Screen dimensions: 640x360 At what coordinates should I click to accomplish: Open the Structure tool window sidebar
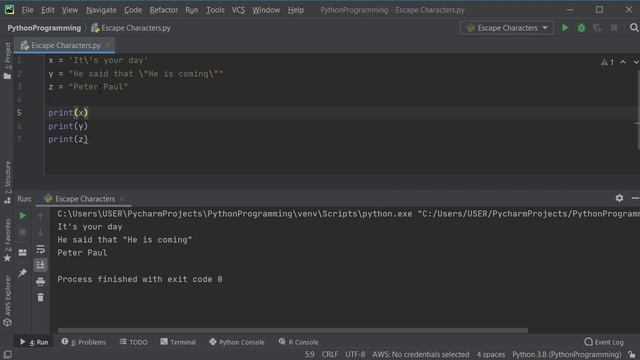coord(7,182)
